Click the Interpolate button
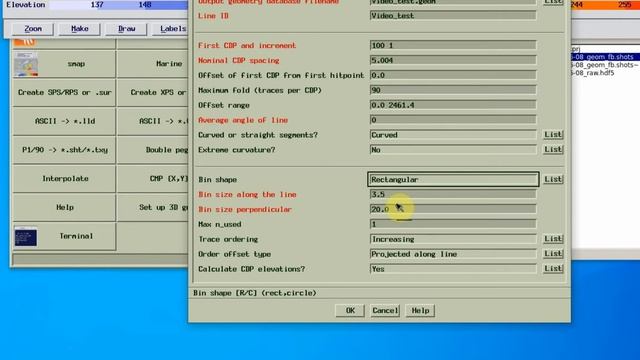 coord(64,179)
